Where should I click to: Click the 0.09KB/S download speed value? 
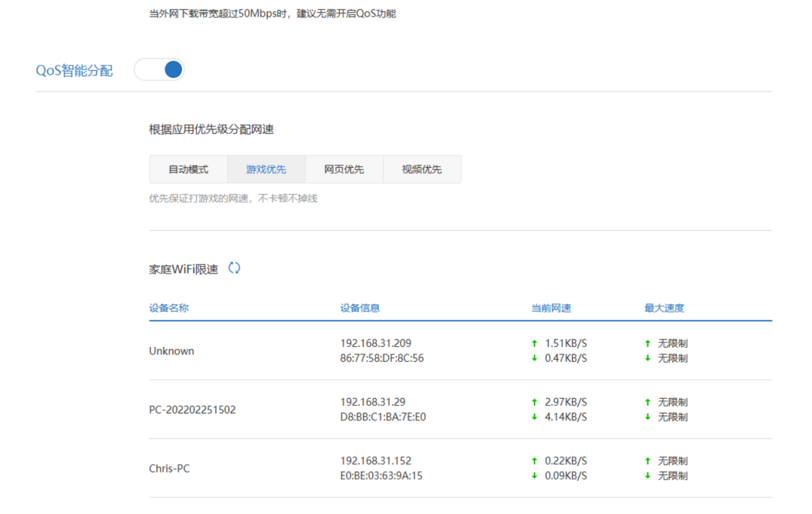tap(565, 476)
